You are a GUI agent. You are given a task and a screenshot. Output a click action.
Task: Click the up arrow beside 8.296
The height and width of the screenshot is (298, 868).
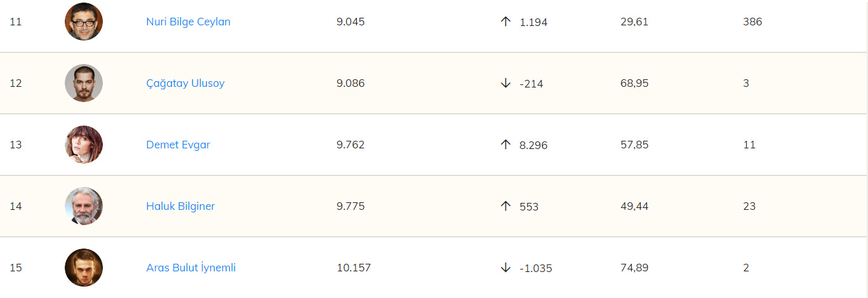[x=505, y=145]
